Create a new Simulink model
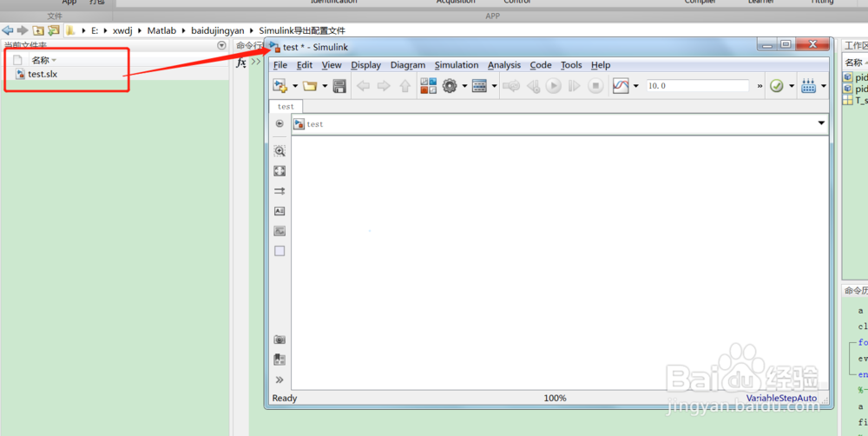 280,86
